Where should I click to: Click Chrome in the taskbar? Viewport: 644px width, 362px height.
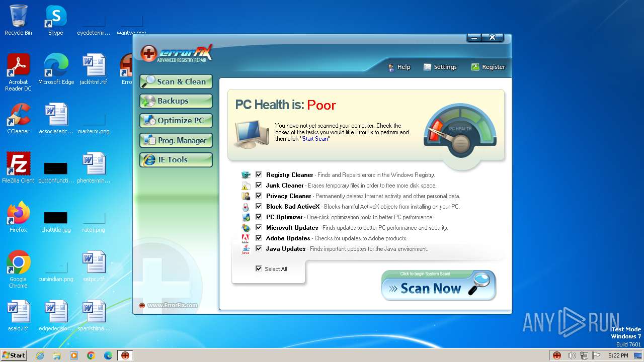[91, 355]
